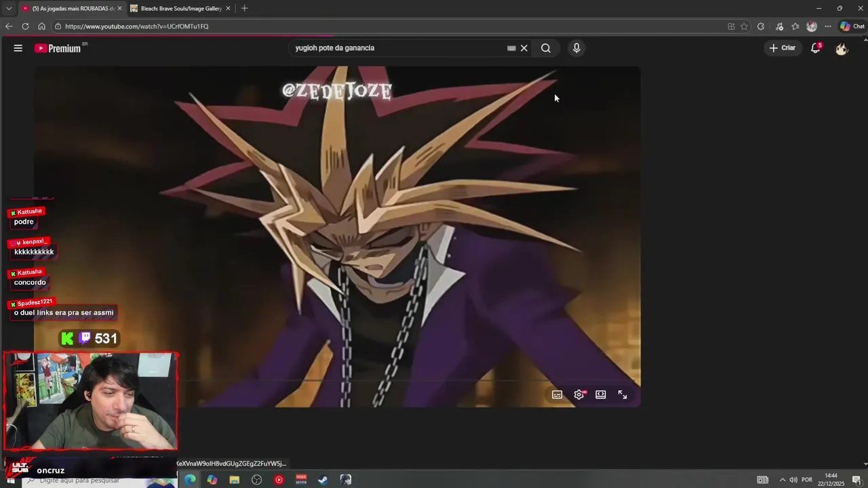Reload the current page
The image size is (868, 488).
25,26
